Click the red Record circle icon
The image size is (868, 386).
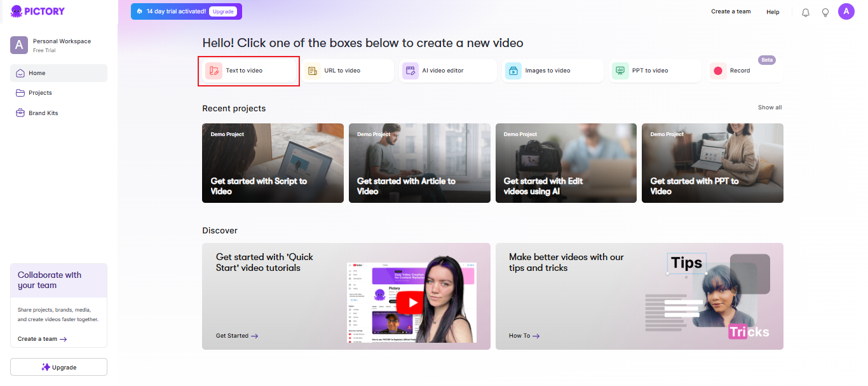[x=718, y=71]
